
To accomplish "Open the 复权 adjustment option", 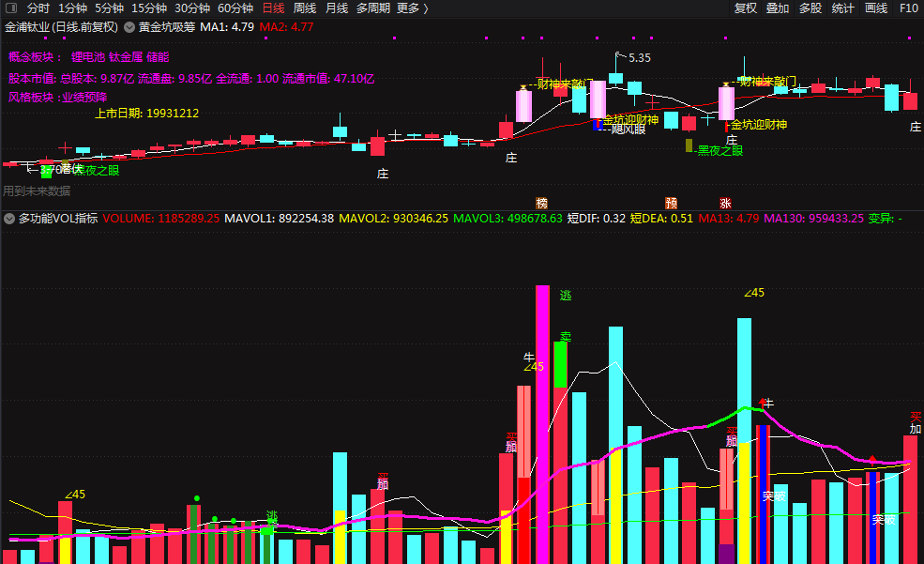I will click(746, 8).
